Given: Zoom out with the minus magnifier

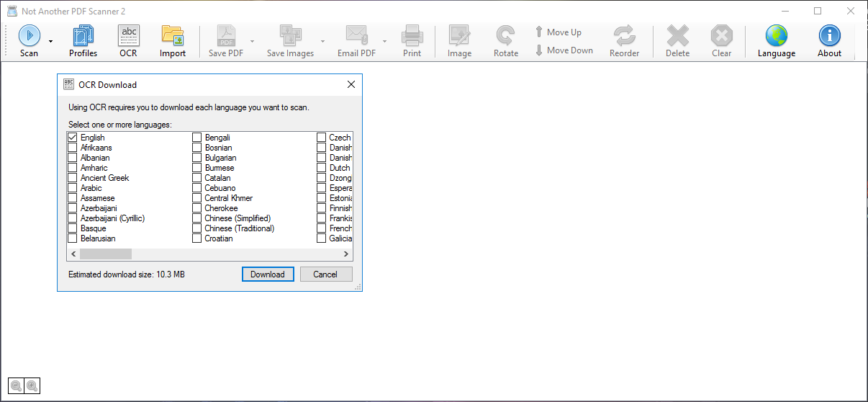Looking at the screenshot, I should tap(16, 385).
